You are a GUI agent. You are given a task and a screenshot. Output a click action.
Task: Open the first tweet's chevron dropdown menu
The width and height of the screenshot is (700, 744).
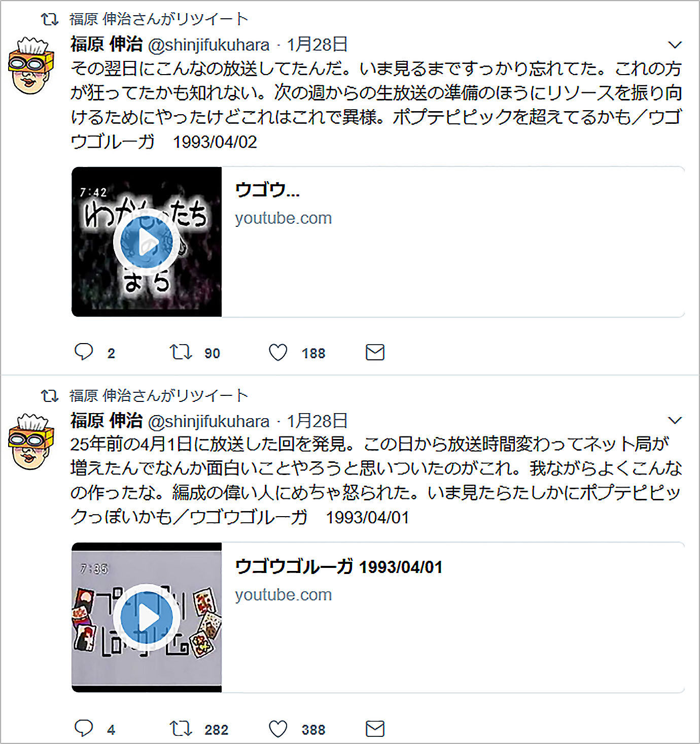[x=675, y=45]
